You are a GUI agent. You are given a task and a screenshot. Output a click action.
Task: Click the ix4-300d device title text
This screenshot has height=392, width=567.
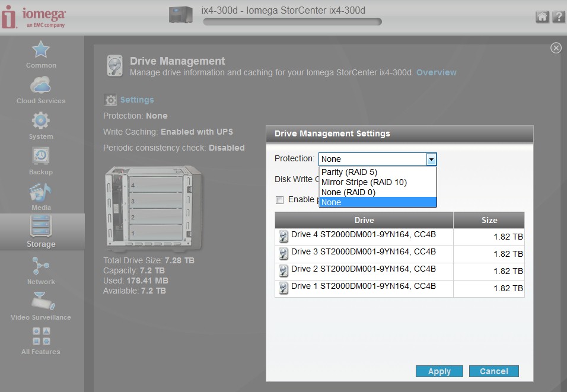pos(283,11)
